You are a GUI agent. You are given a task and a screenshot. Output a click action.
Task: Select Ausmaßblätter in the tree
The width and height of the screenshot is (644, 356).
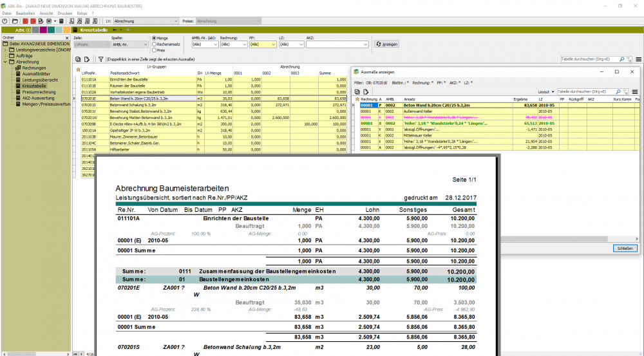(36, 74)
